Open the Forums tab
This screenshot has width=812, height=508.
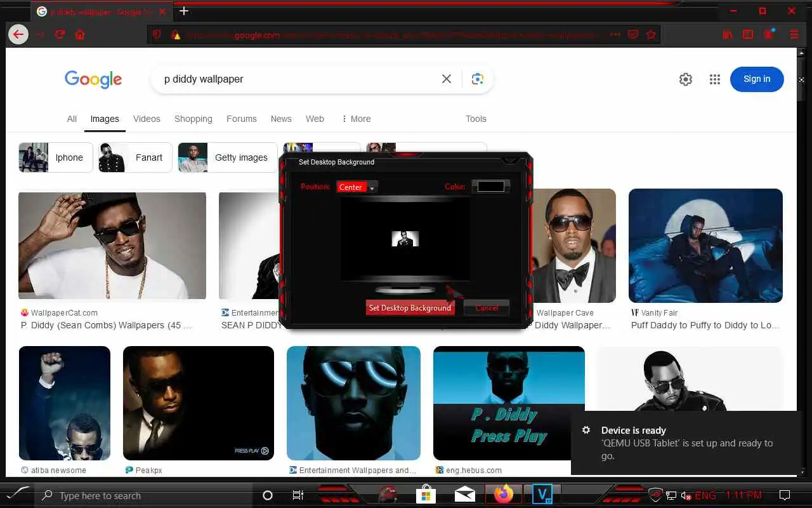pyautogui.click(x=242, y=119)
